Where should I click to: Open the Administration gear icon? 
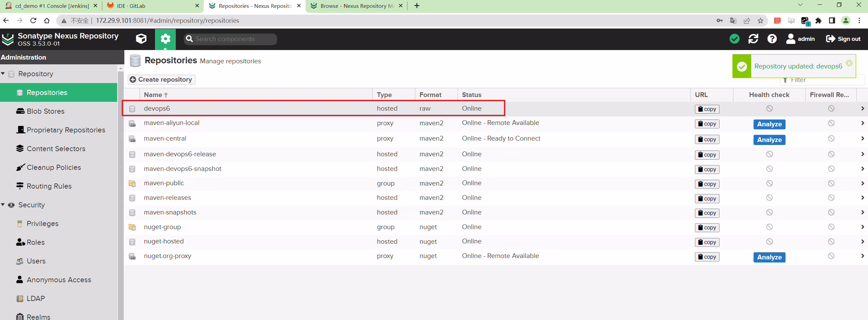[x=165, y=39]
